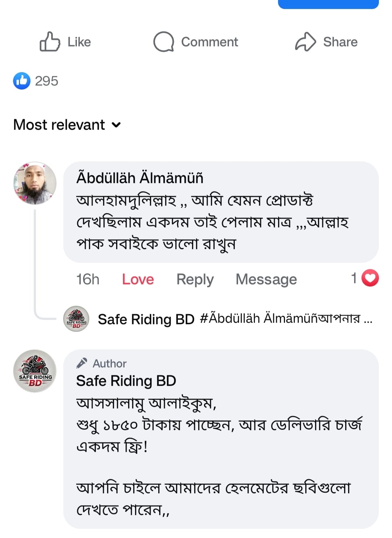
Task: Tap the red heart reaction on comment
Action: 370,278
